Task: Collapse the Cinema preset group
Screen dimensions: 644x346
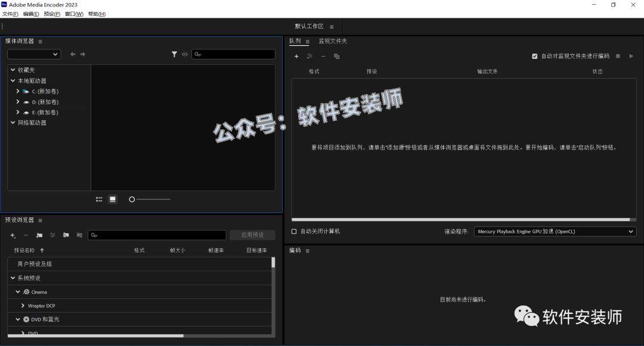Action: point(18,292)
